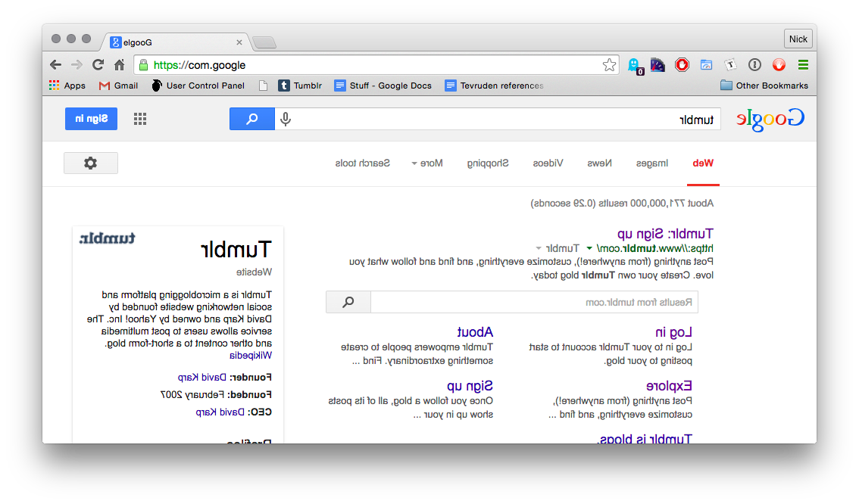Image resolution: width=859 pixels, height=504 pixels.
Task: Open the mirrored Wikipedia link
Action: (x=251, y=355)
